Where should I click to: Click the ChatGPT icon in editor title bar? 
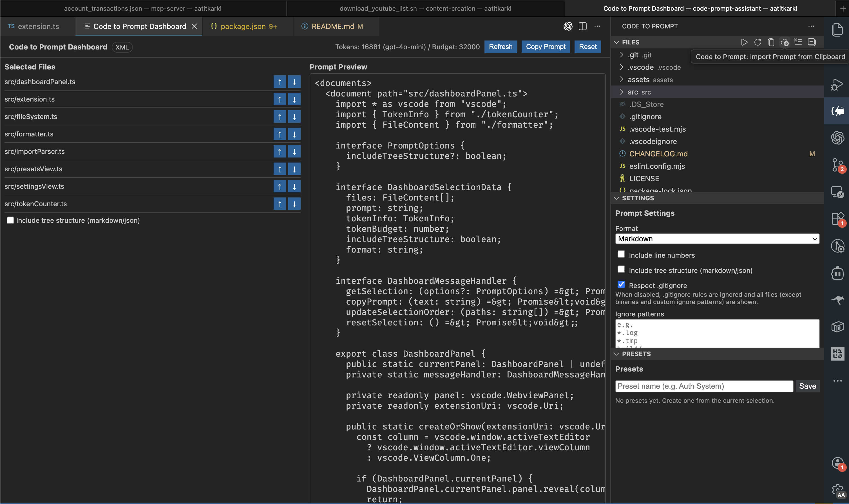click(568, 26)
